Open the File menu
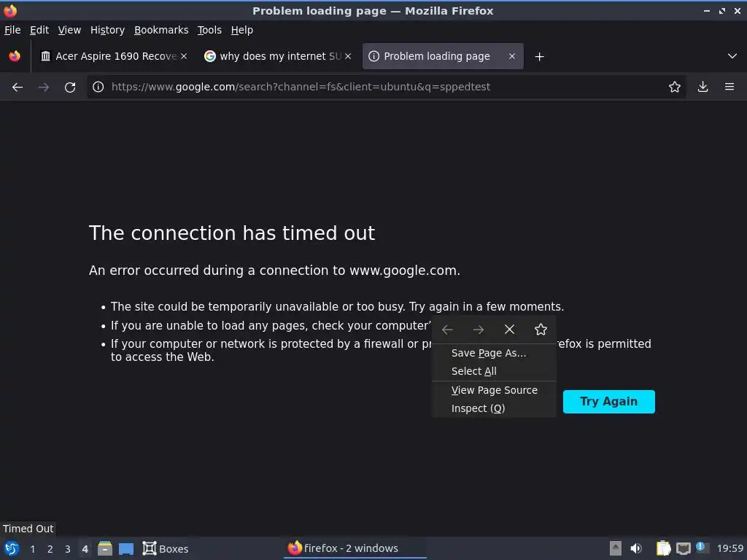The image size is (747, 560). 12,30
